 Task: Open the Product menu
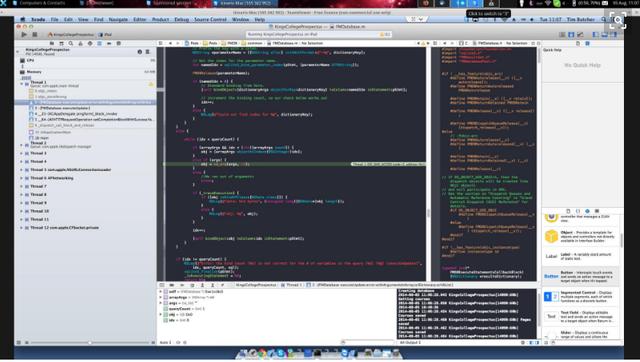click(x=160, y=20)
